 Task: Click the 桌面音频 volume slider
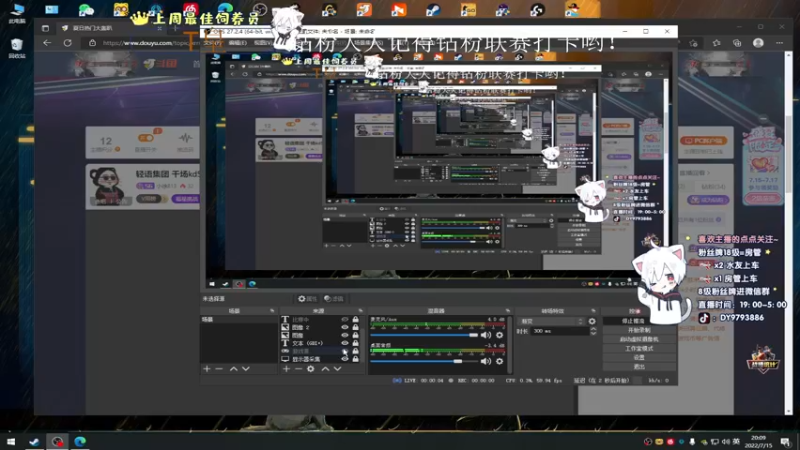coord(424,361)
